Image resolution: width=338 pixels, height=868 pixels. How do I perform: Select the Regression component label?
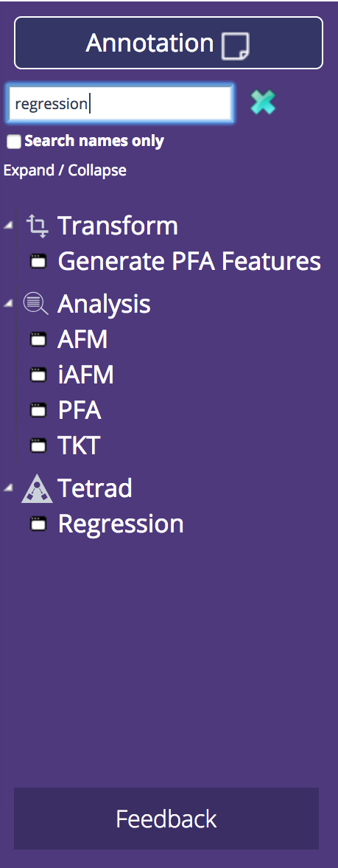[121, 524]
